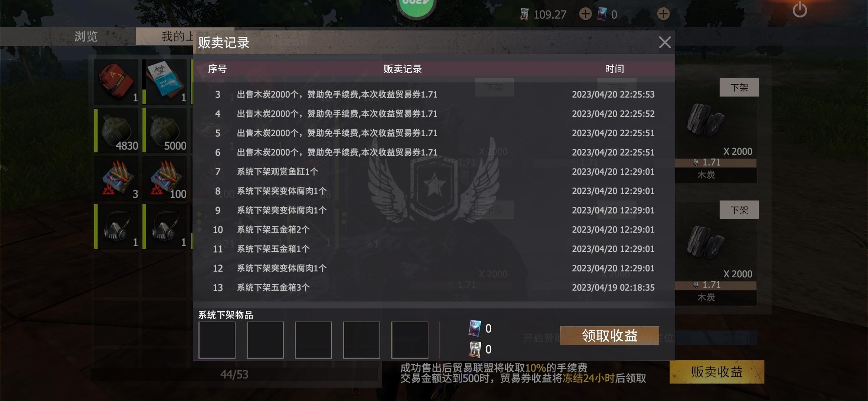The height and width of the screenshot is (401, 868).
Task: Pick the ammo box with 100 rounds
Action: tap(164, 178)
